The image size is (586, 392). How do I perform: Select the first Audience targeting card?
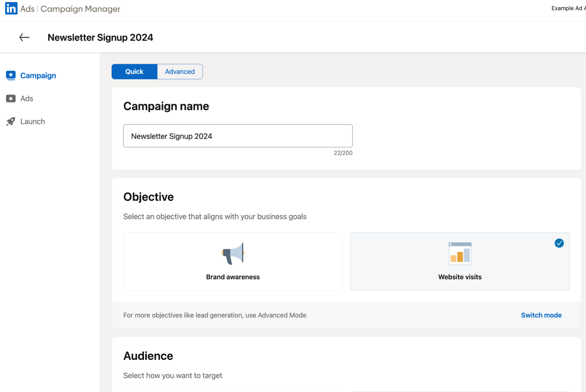click(233, 391)
